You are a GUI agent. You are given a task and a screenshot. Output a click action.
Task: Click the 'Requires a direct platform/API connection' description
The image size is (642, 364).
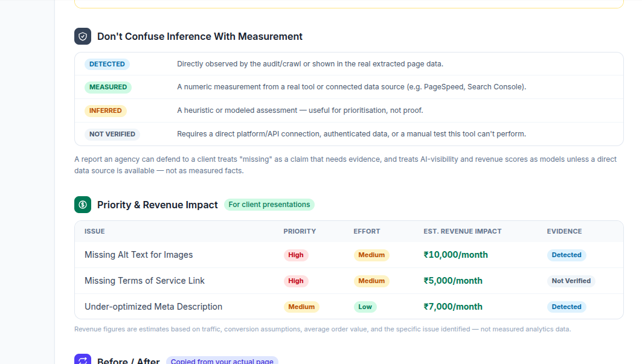click(351, 134)
